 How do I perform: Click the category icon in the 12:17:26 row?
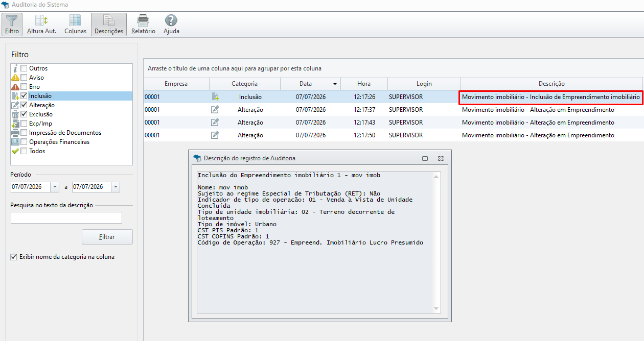pyautogui.click(x=215, y=96)
